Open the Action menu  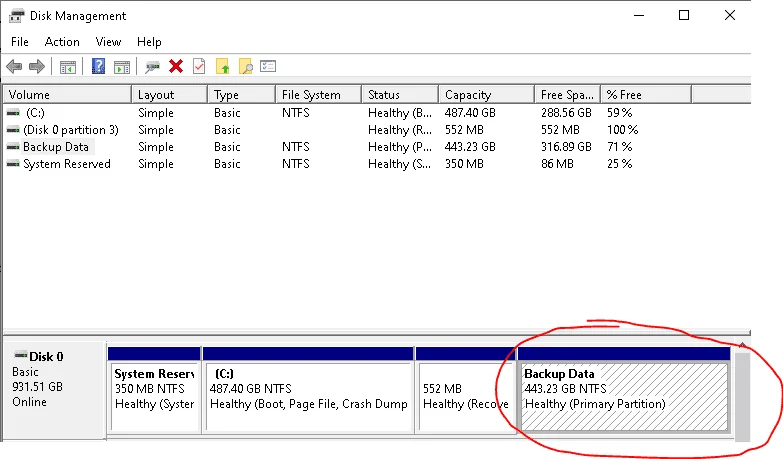pos(62,42)
